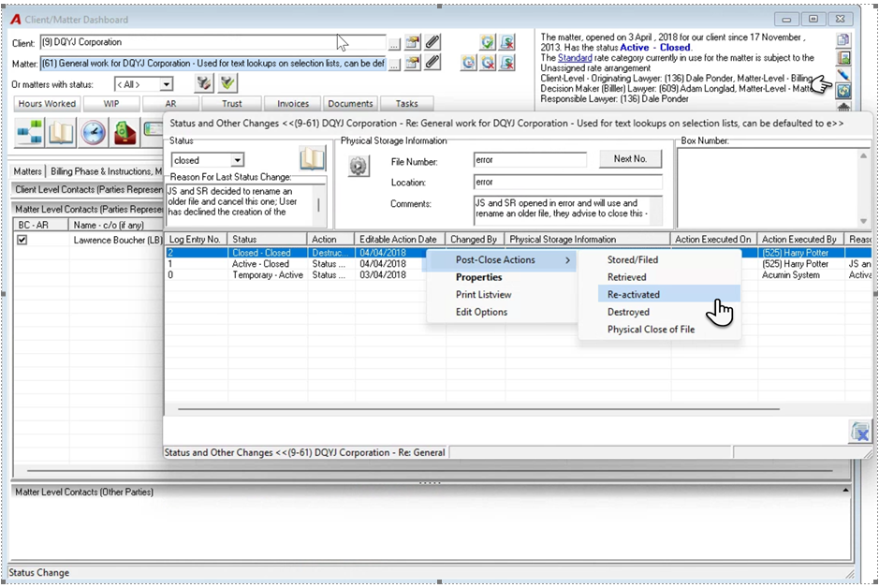Open the hierarchy tree icon in the dashboard toolbar
This screenshot has width=879, height=588.
(x=29, y=132)
